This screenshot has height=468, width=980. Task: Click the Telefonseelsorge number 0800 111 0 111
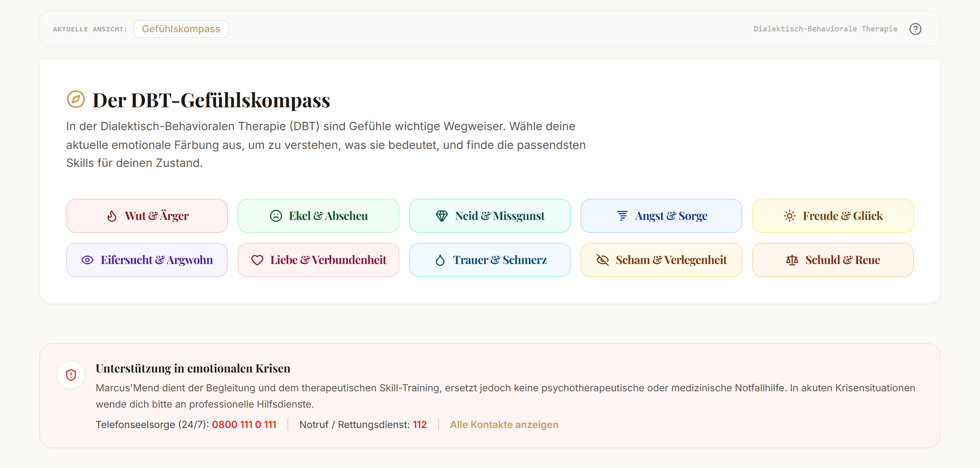pos(244,425)
